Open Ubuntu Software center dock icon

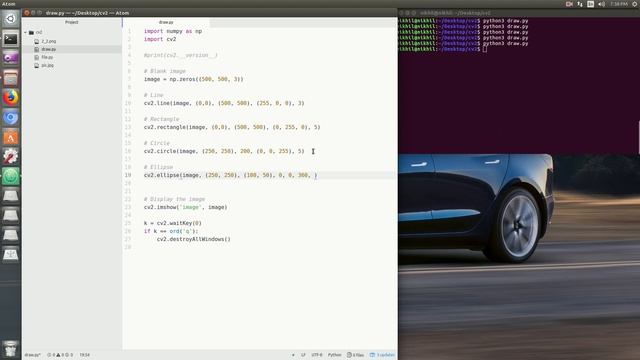[11, 138]
